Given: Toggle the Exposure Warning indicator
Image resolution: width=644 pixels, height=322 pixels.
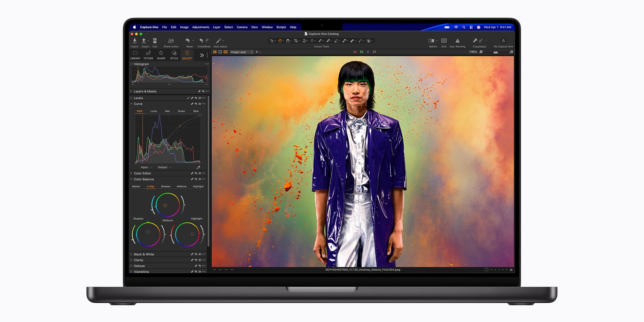Looking at the screenshot, I should [x=457, y=41].
